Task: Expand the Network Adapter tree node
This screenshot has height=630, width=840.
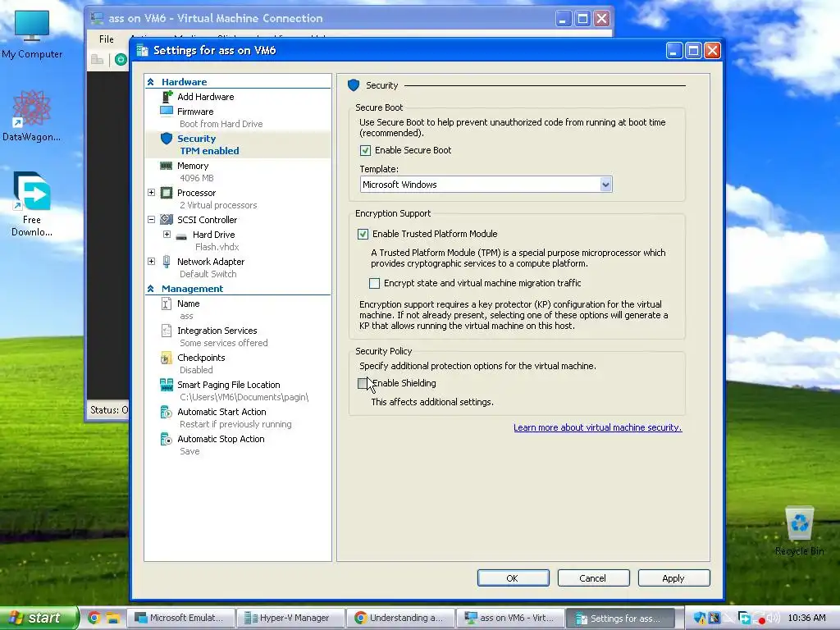Action: click(151, 261)
